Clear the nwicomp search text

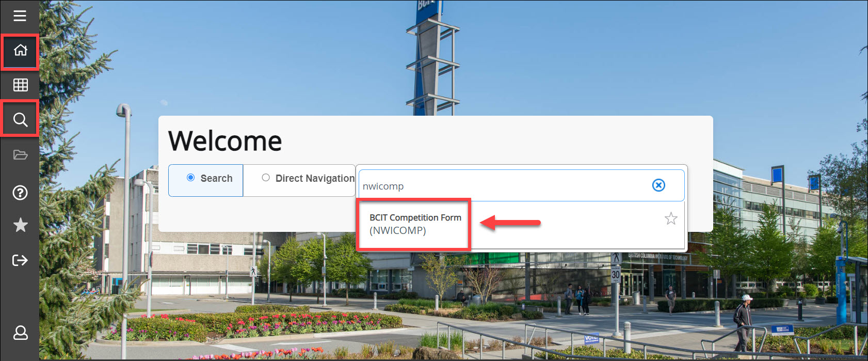[x=658, y=185]
